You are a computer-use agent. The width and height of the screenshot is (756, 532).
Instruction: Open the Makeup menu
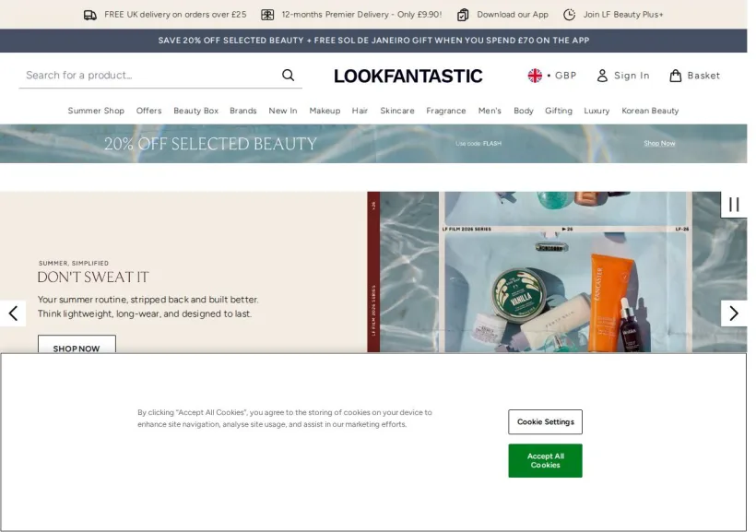pos(325,111)
